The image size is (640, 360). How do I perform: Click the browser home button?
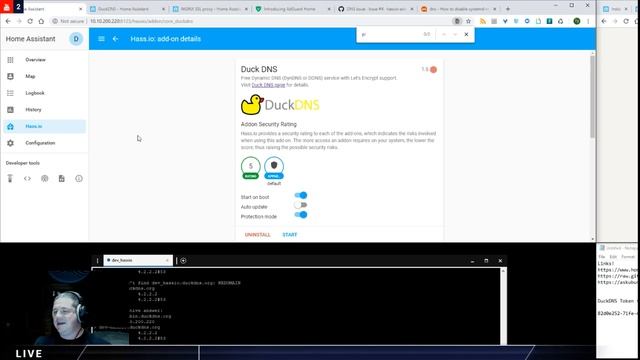[x=41, y=21]
